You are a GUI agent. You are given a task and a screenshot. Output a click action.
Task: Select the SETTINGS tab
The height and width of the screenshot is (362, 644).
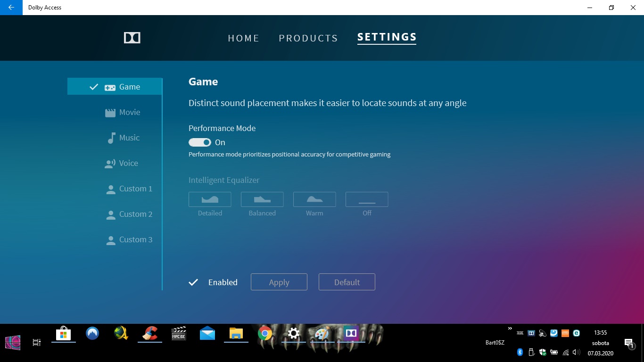pos(387,37)
